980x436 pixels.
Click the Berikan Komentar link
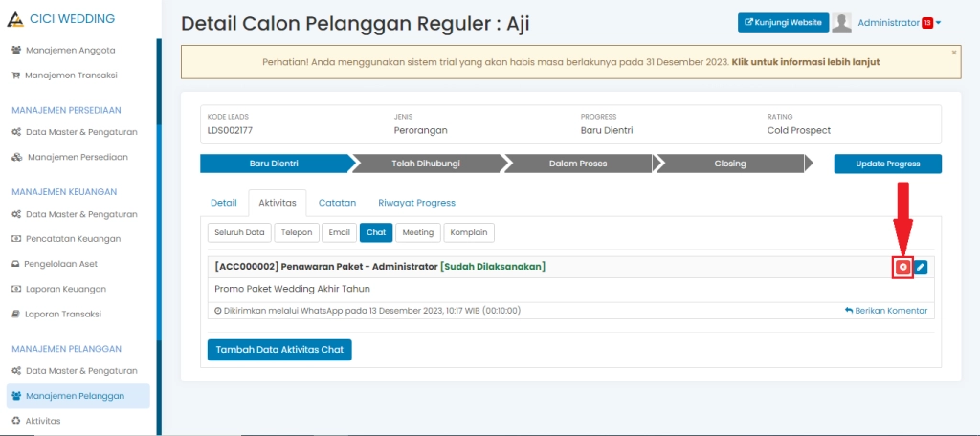[x=885, y=311]
